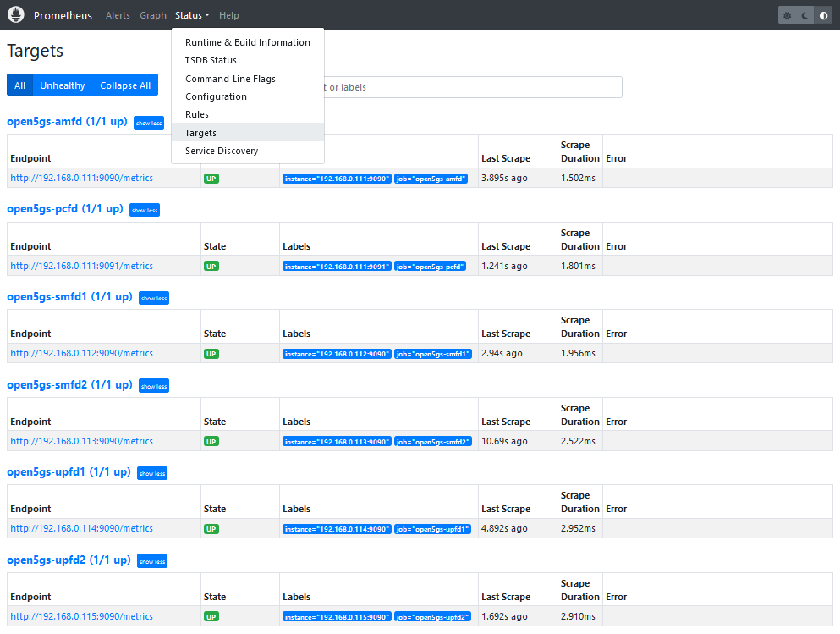Open the Alerts page
This screenshot has height=634, width=840.
click(118, 15)
